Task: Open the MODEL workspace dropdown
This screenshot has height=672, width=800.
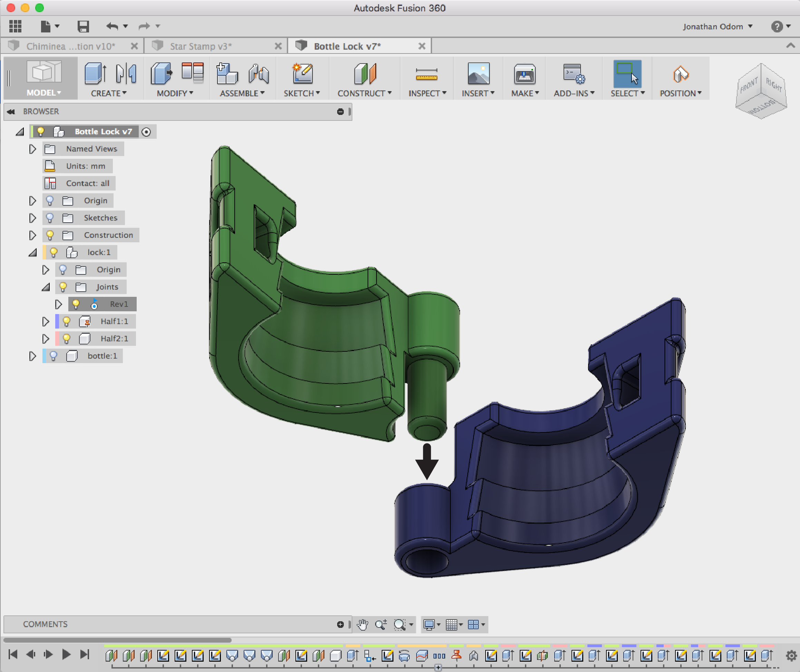Action: tap(43, 92)
